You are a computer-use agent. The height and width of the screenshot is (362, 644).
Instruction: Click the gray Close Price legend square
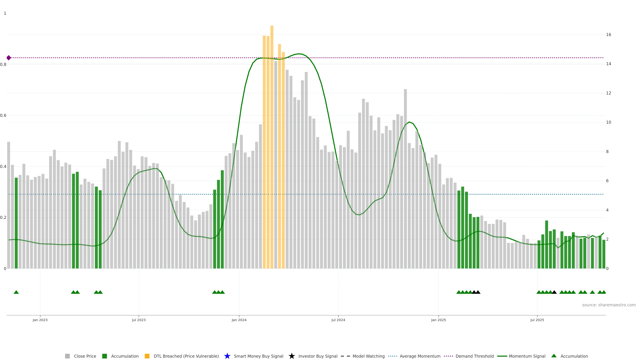coord(67,356)
